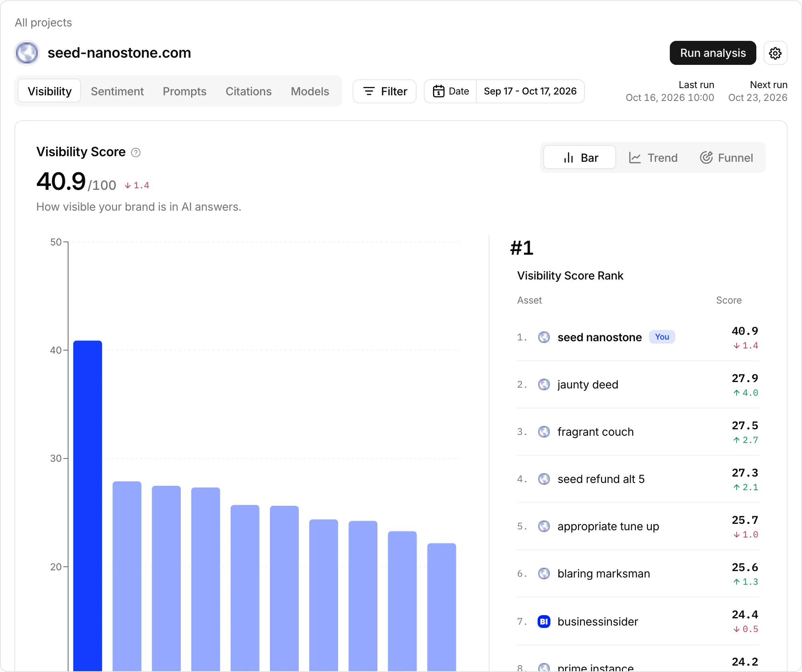
Task: Click the You badge
Action: tap(662, 337)
